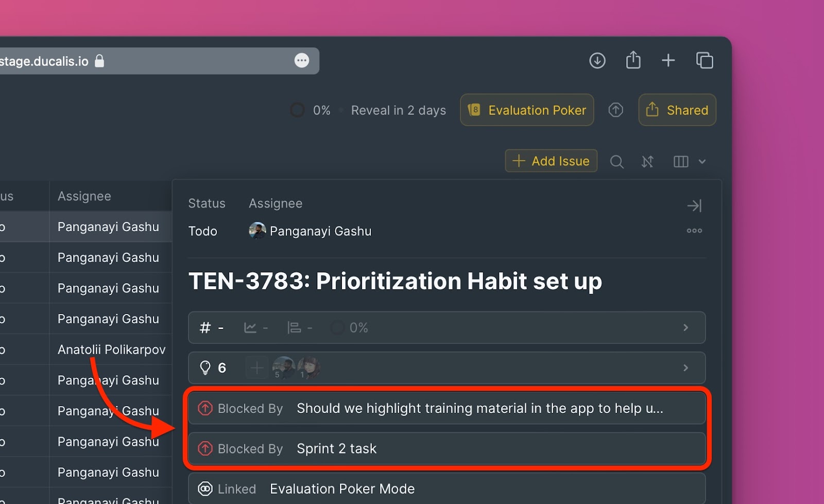Open a new browser tab
The height and width of the screenshot is (504, 824).
[x=668, y=61]
